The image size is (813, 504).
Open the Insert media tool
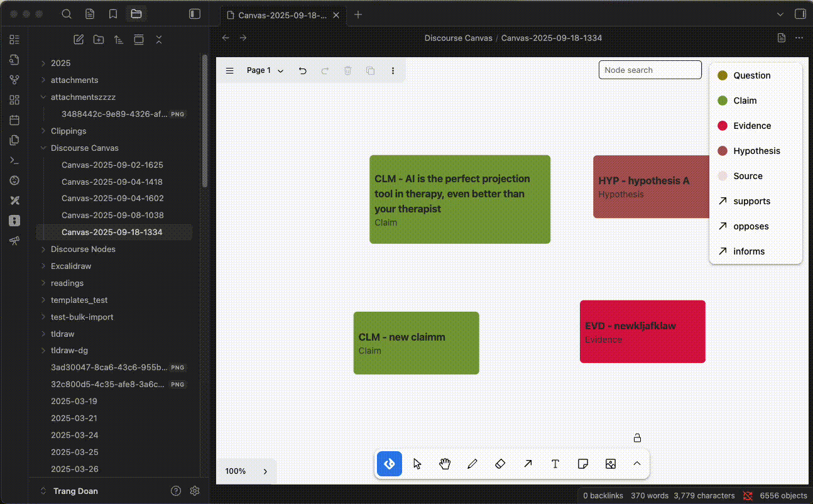(610, 464)
